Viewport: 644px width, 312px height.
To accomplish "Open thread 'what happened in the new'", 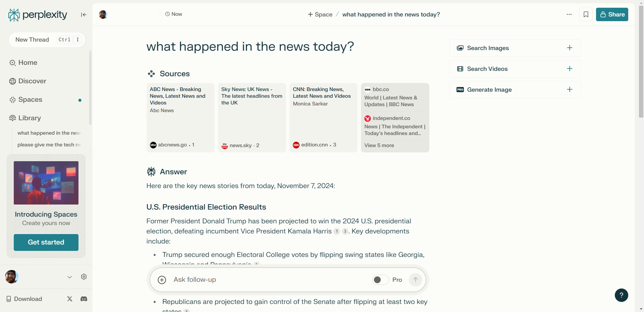I will (x=49, y=133).
